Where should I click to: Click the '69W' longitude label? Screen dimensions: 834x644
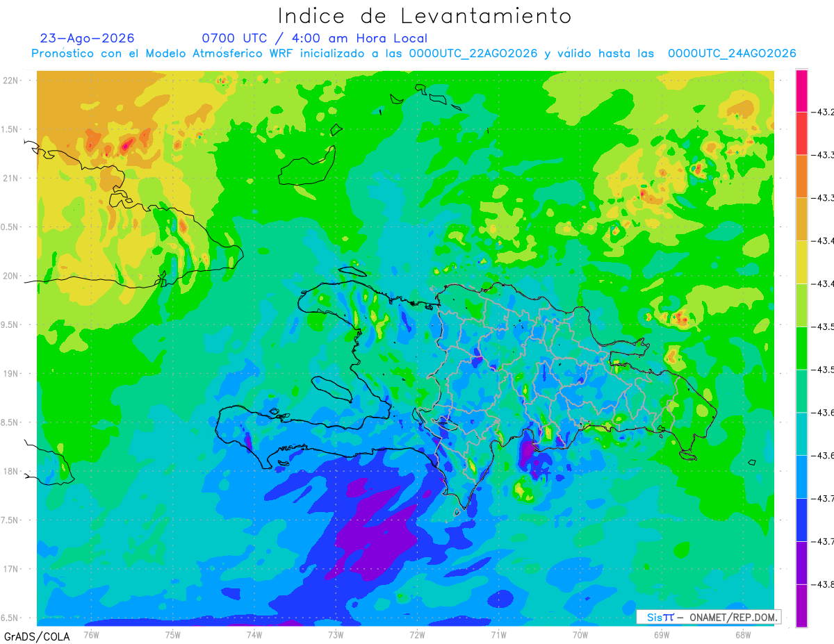pos(662,634)
